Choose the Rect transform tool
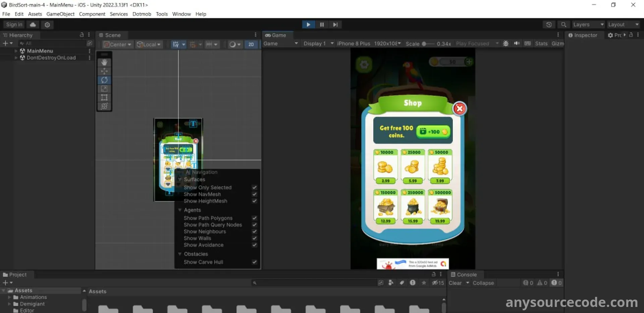The width and height of the screenshot is (644, 313). point(104,97)
